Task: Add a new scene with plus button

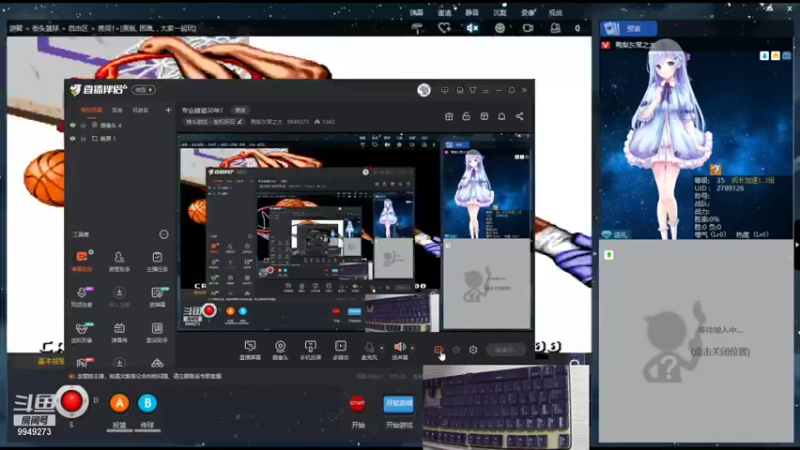Action: coord(168,110)
